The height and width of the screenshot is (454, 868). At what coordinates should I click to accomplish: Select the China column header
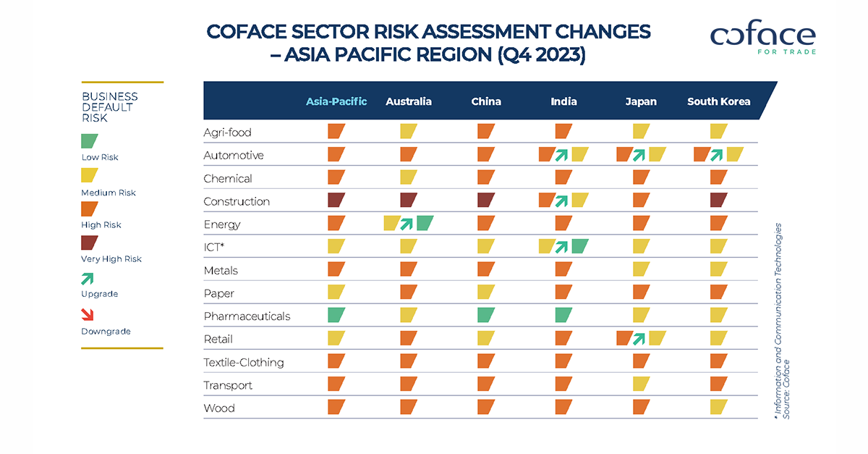tap(486, 101)
